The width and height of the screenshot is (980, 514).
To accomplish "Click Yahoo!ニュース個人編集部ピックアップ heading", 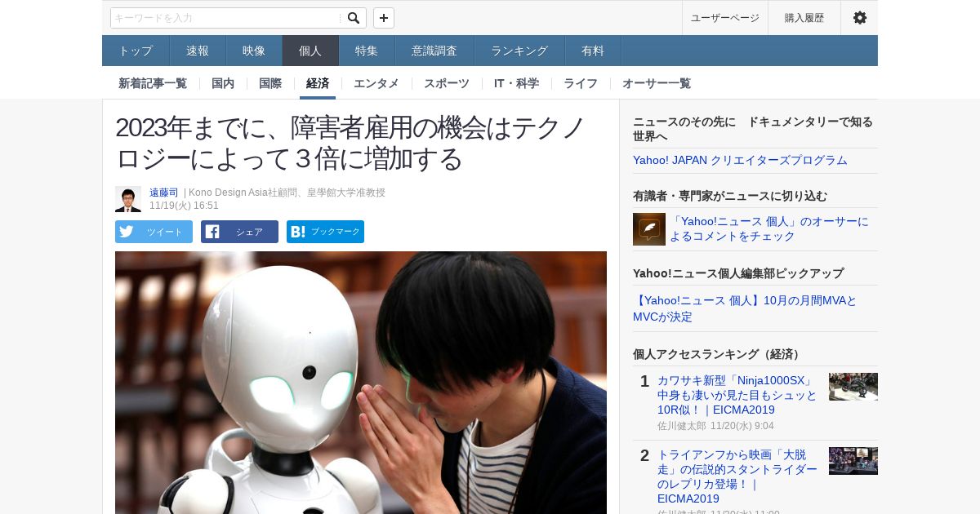I will click(x=738, y=273).
